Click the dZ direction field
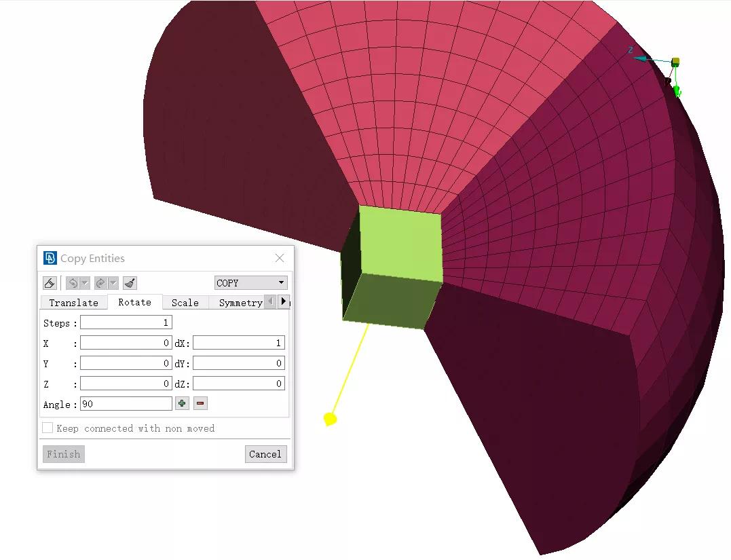Screen dimensions: 731x560 pos(239,384)
